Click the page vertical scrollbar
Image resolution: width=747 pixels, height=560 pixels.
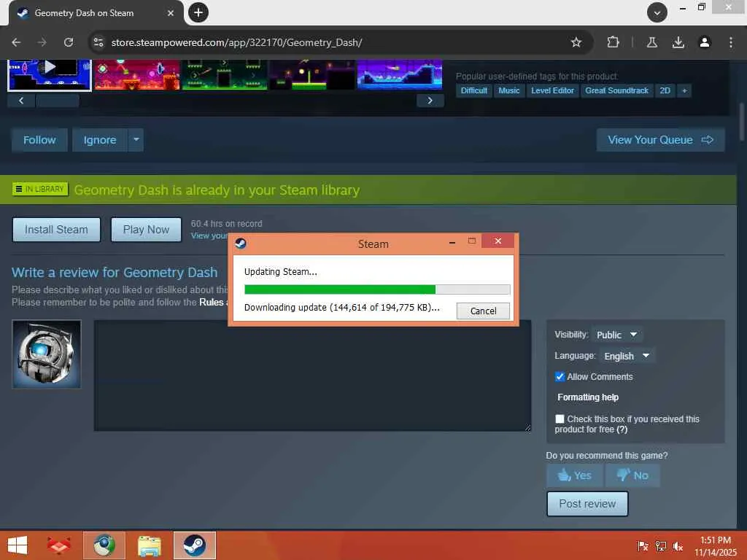742,122
